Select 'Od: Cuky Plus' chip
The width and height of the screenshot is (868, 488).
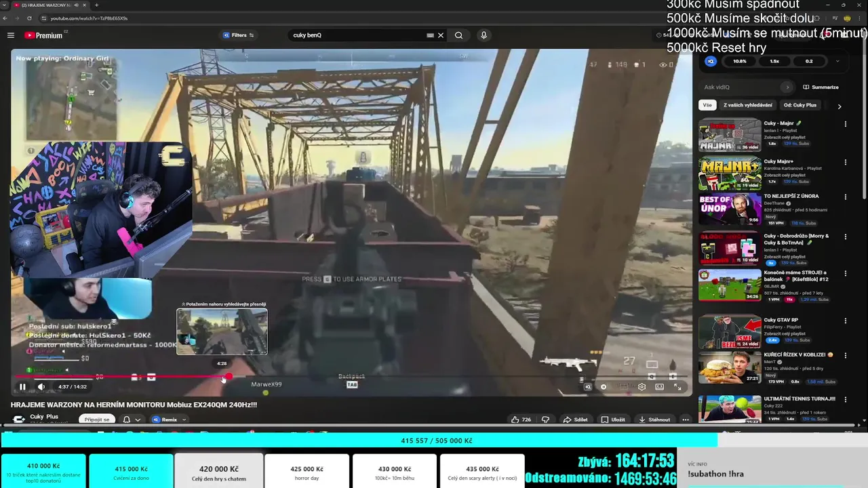800,105
